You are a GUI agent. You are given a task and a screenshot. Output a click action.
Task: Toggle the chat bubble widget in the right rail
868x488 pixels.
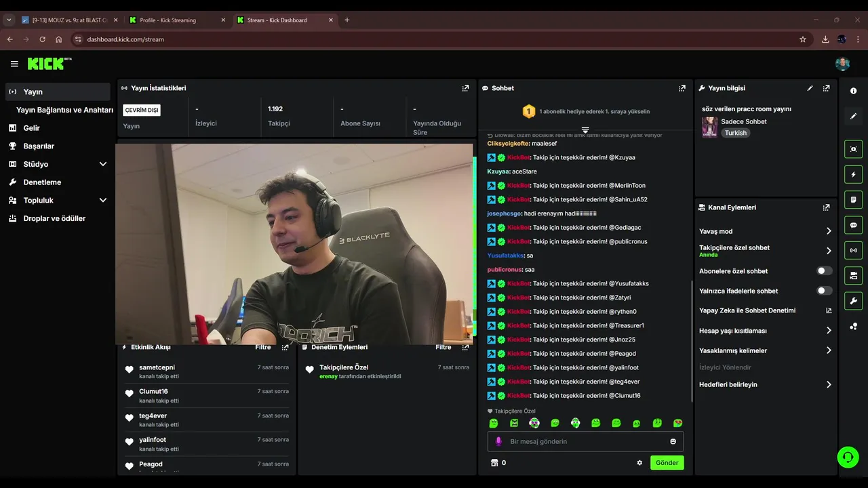[853, 225]
